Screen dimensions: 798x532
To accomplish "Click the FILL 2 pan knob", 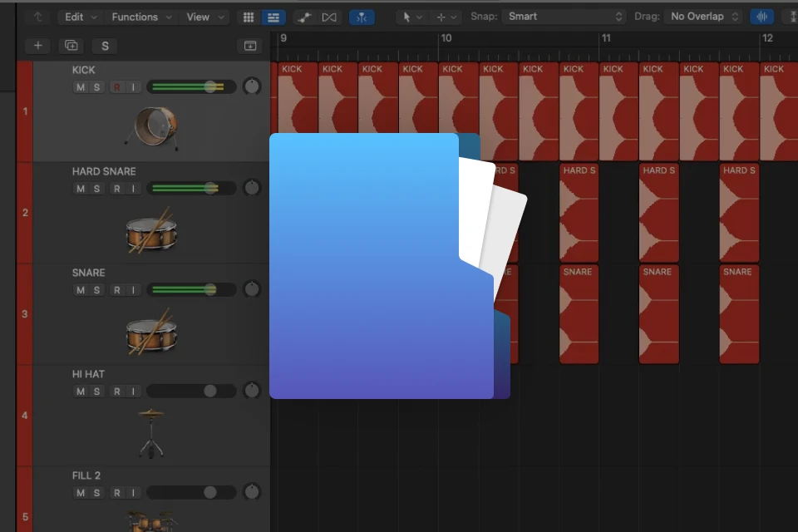I will (252, 492).
